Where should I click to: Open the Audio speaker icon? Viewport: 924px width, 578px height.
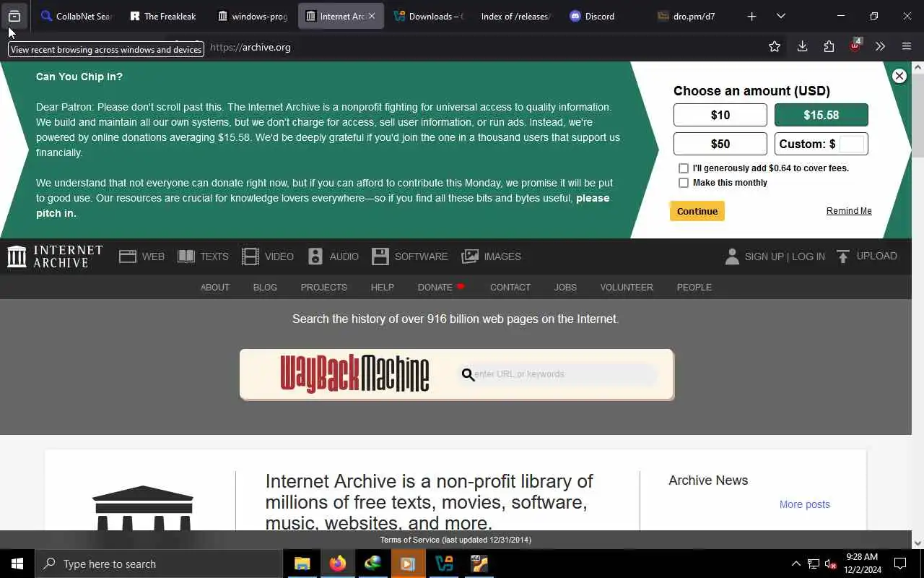(x=315, y=256)
